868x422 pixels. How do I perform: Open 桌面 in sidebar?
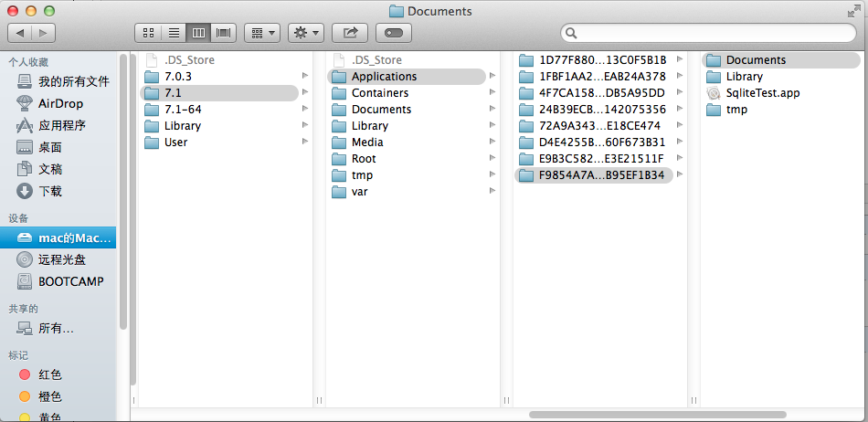pos(58,148)
